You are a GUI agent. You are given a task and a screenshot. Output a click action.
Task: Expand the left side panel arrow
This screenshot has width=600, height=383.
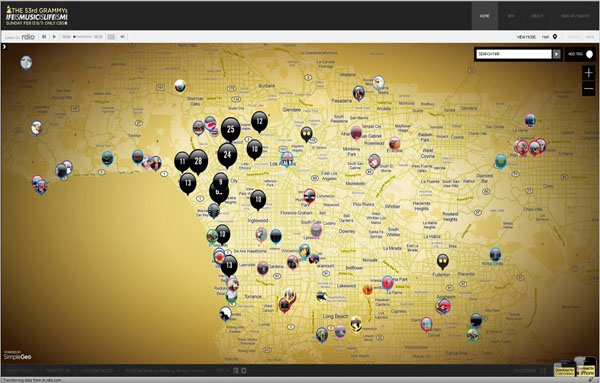point(4,47)
